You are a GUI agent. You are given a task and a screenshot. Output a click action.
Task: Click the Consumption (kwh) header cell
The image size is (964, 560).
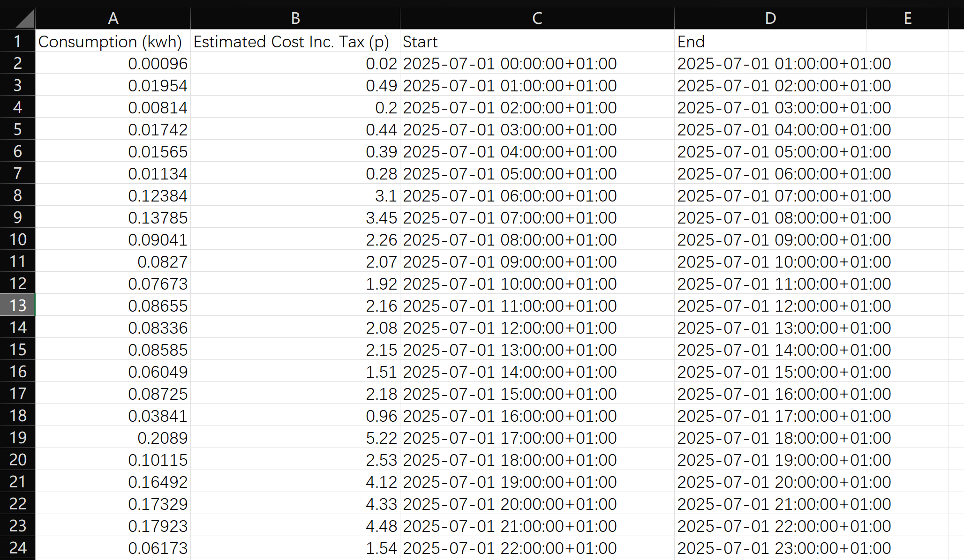113,41
